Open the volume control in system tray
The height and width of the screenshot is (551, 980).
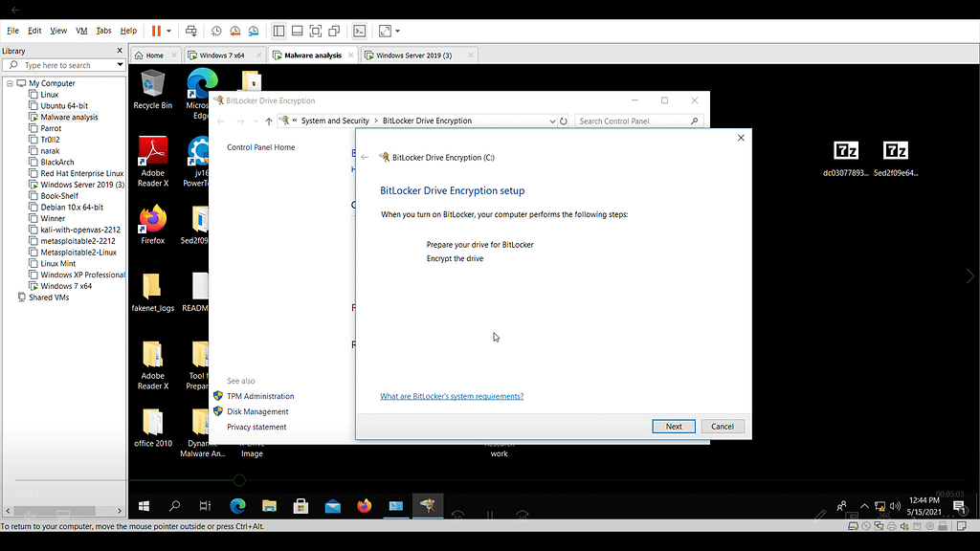pos(895,506)
